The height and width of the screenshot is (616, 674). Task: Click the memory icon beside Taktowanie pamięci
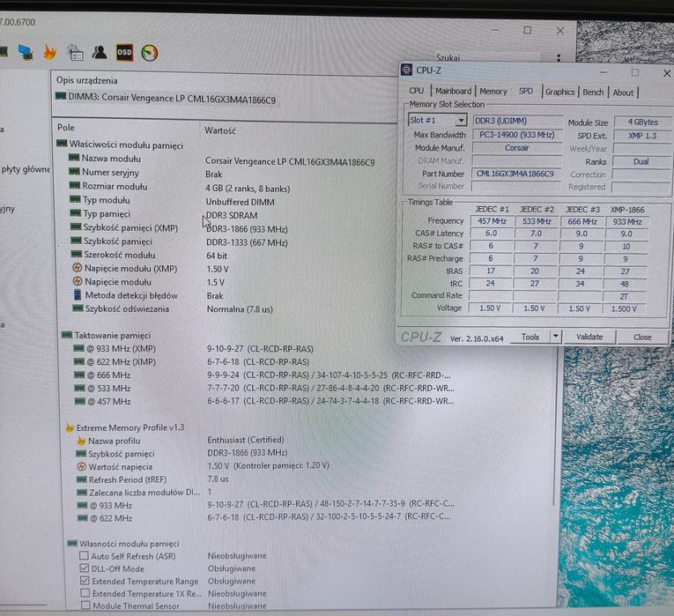pyautogui.click(x=67, y=335)
